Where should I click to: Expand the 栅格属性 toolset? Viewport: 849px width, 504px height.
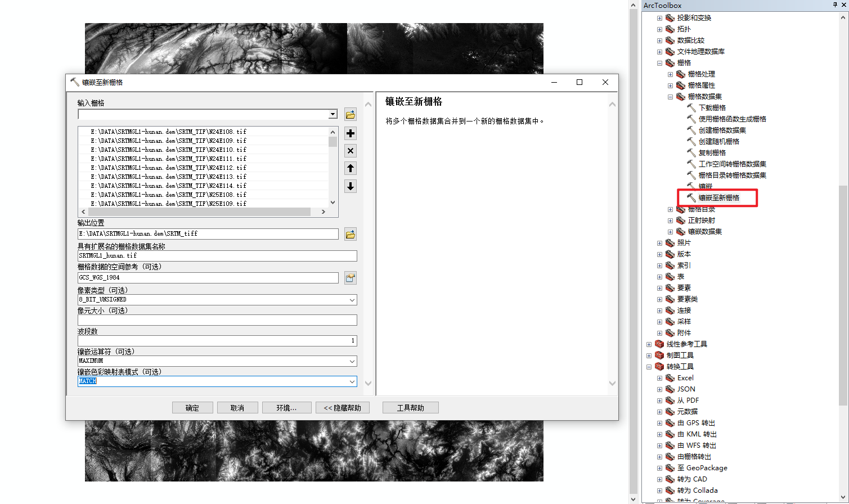pyautogui.click(x=670, y=85)
